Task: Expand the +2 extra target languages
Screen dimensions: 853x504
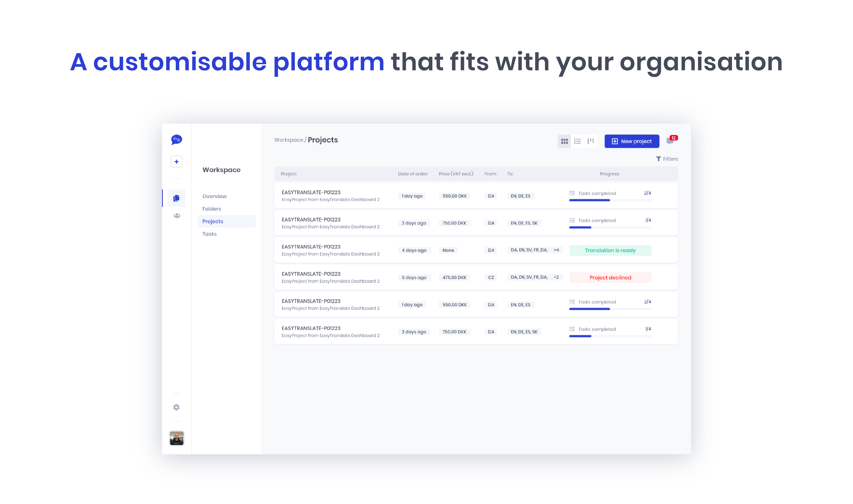Action: [x=556, y=277]
